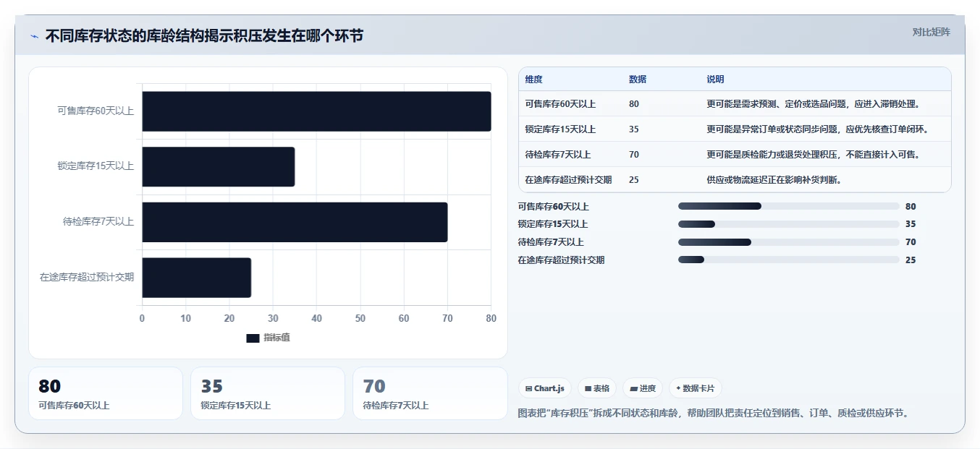
Task: Click the 可售库存60天以上 progress bar
Action: [x=789, y=206]
